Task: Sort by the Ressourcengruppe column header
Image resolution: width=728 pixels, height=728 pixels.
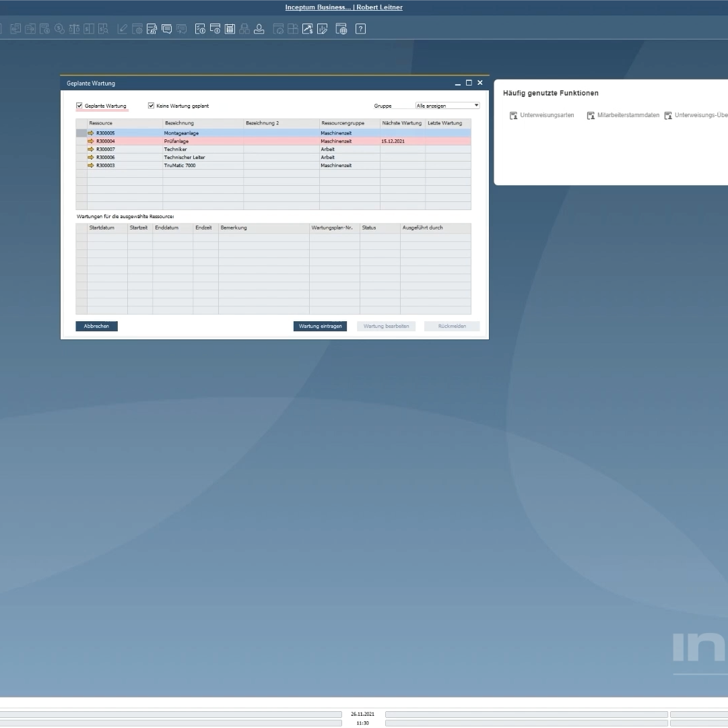Action: pyautogui.click(x=350, y=123)
